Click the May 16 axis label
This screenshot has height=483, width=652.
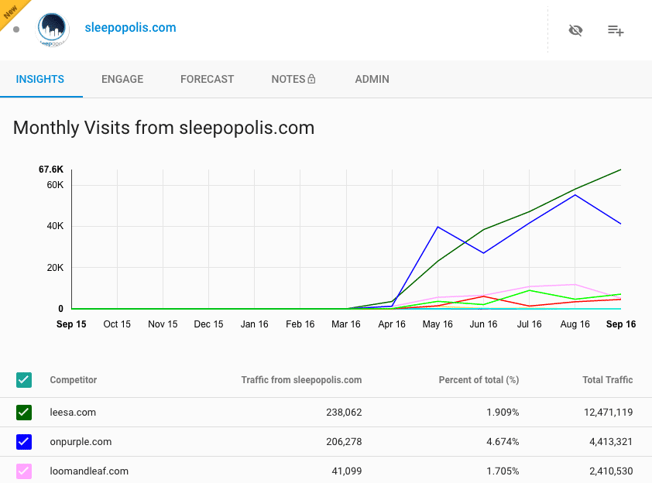[437, 324]
